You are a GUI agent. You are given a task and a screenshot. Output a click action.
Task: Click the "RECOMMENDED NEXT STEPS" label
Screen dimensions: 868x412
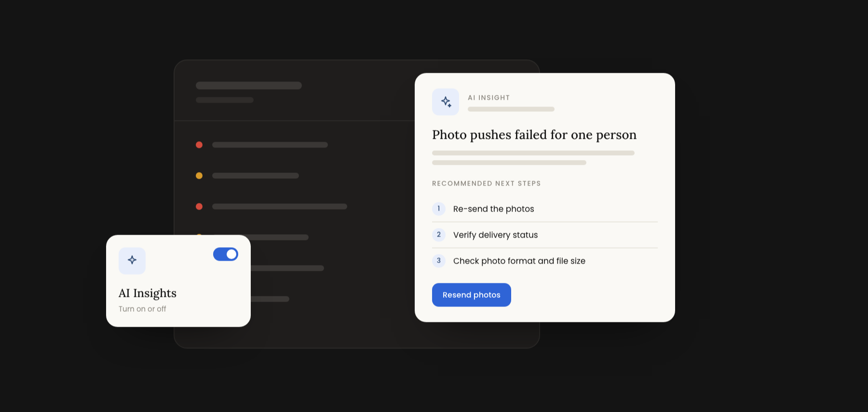pos(487,184)
